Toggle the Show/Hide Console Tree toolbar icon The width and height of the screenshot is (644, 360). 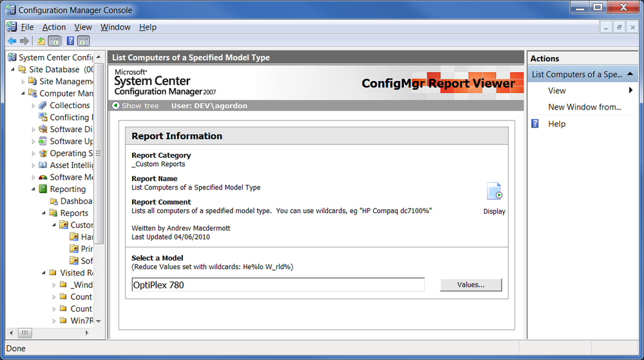click(54, 41)
